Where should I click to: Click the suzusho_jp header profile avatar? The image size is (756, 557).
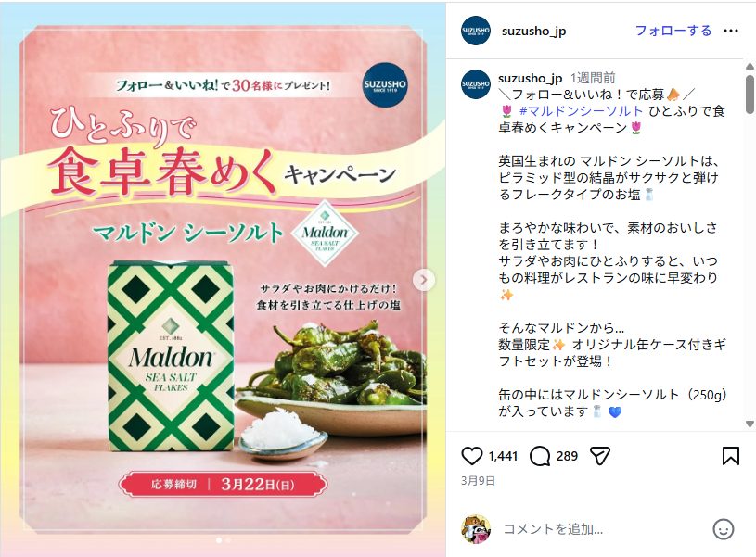475,31
